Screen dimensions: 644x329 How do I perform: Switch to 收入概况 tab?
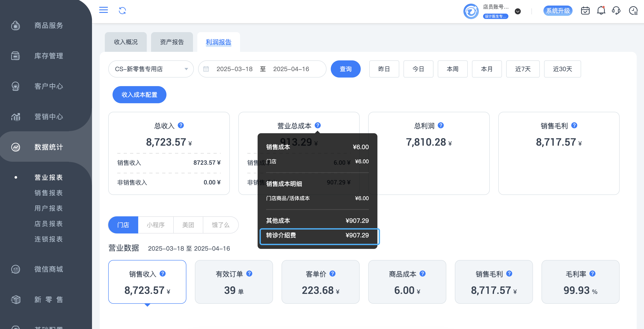[126, 42]
